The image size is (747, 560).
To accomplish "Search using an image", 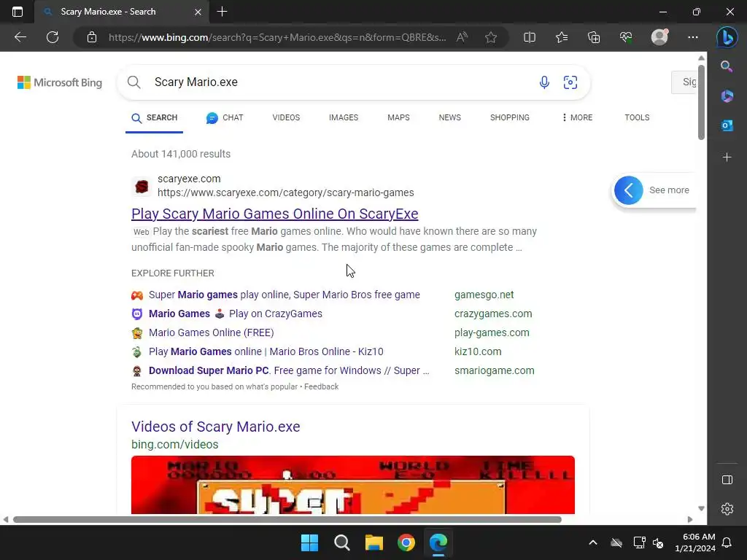I will [570, 82].
